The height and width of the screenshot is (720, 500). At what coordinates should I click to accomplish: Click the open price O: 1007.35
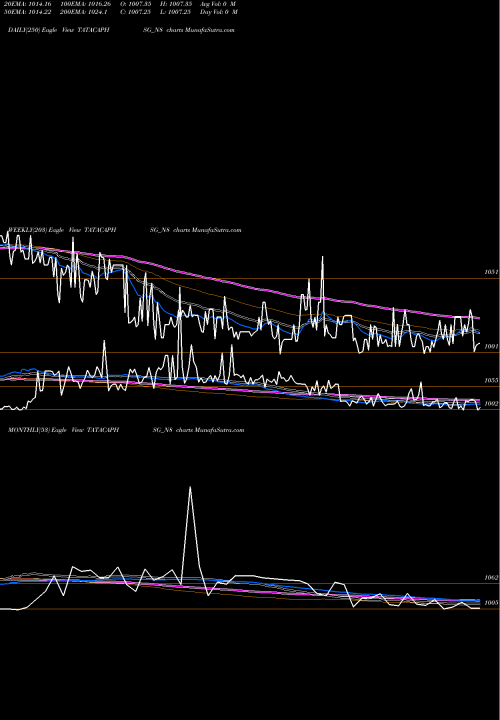point(135,4)
